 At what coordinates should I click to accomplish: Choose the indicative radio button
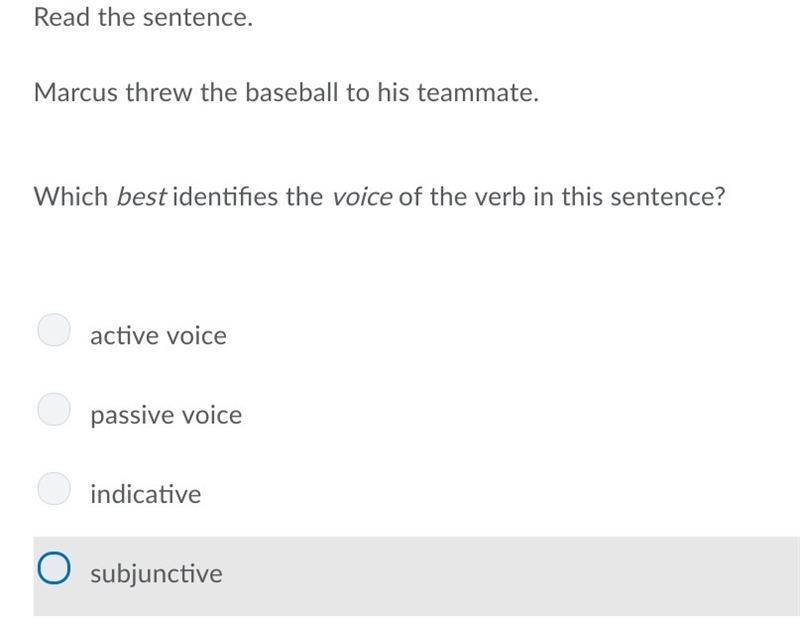54,488
